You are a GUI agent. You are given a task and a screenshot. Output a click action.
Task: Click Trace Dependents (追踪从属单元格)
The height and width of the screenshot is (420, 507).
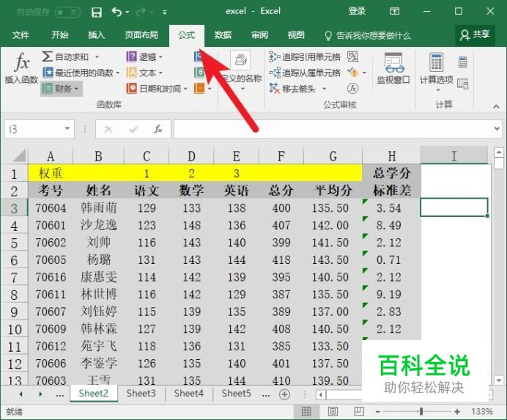coord(305,73)
